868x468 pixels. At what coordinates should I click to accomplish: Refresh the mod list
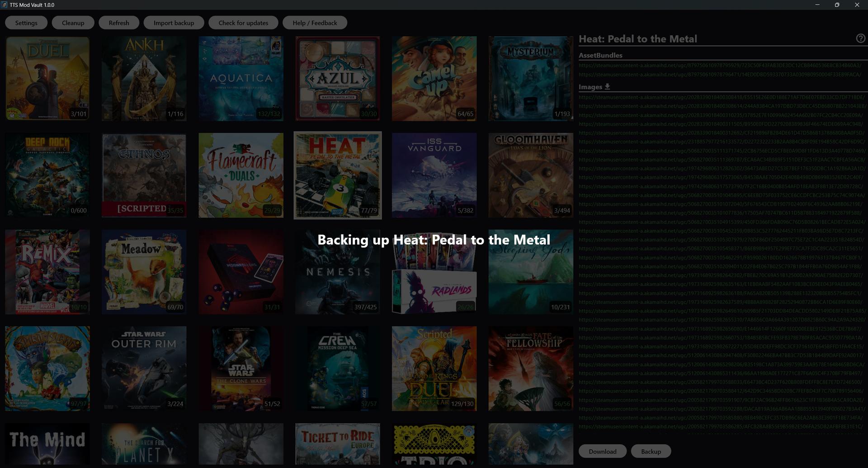tap(119, 23)
